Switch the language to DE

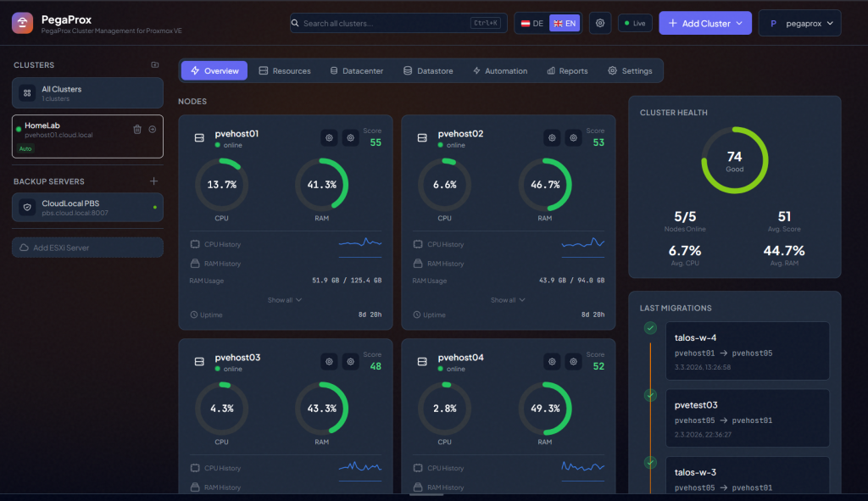coord(532,23)
